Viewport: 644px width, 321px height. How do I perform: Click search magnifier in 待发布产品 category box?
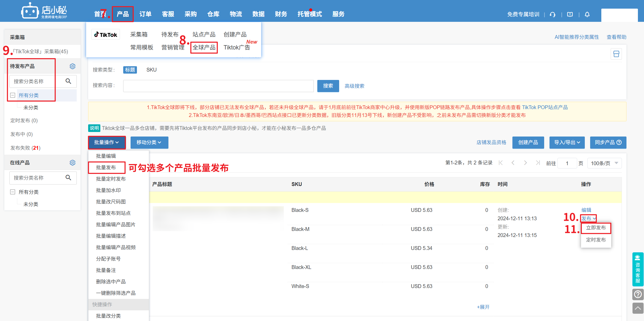[68, 81]
